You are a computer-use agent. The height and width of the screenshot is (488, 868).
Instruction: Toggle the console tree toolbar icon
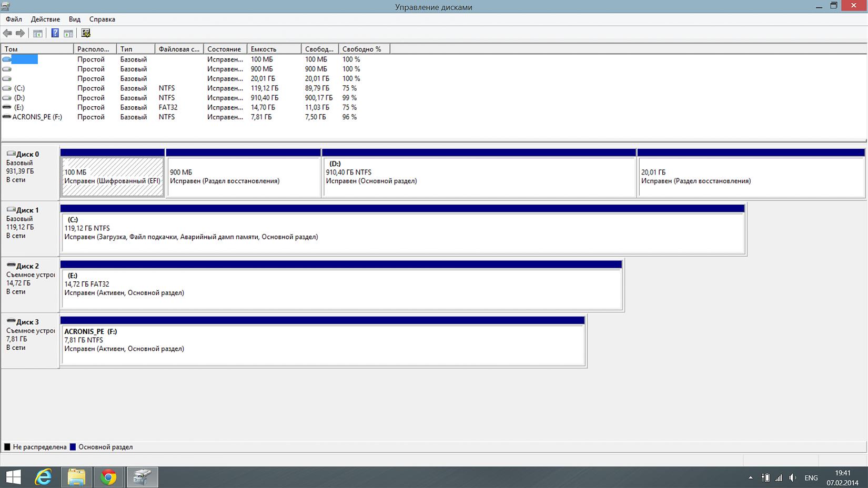38,34
